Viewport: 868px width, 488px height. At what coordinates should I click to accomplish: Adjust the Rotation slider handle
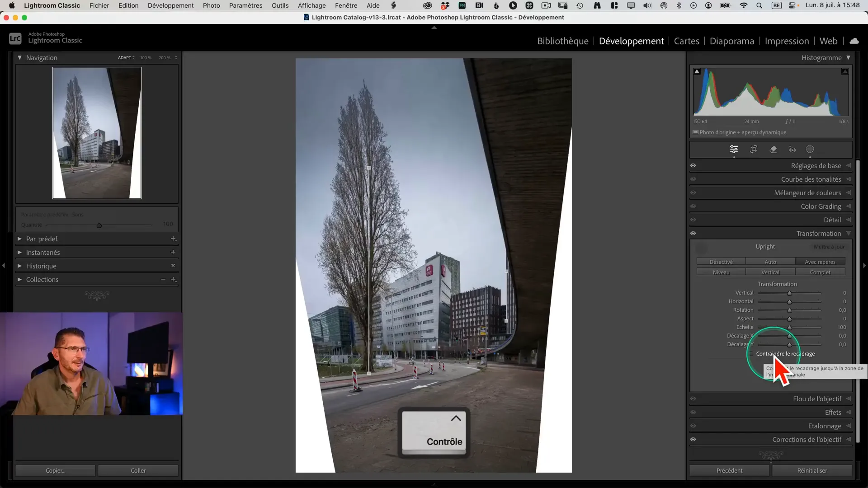tap(789, 310)
